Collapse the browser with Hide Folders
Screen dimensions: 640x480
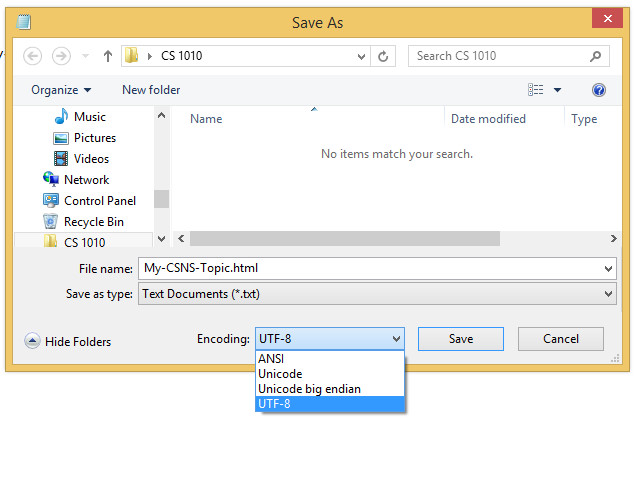pyautogui.click(x=68, y=341)
